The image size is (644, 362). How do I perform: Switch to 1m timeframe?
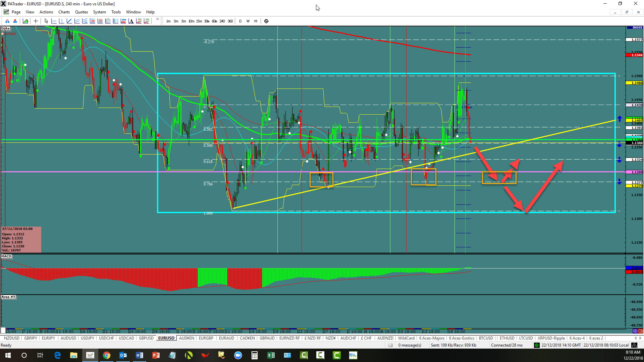[169, 21]
